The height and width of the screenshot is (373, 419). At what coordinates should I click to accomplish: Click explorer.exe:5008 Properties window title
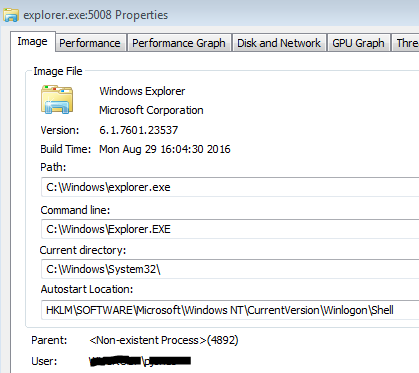point(96,15)
